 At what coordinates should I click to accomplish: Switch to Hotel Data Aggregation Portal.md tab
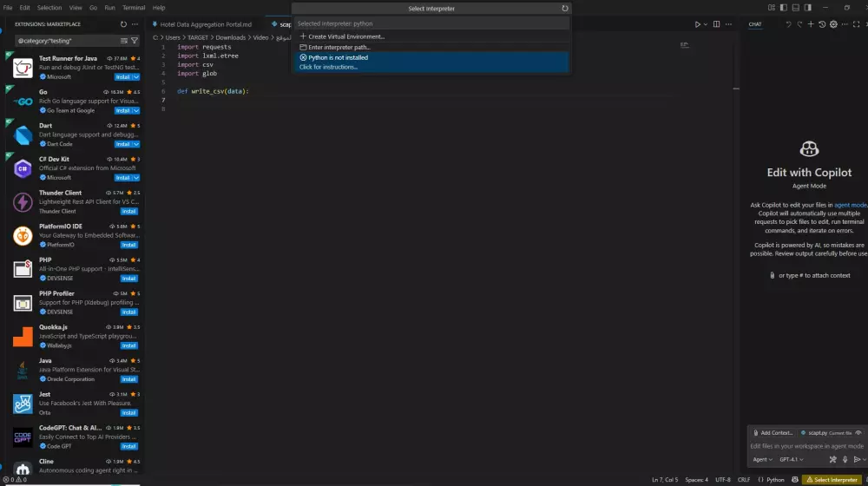pos(206,24)
